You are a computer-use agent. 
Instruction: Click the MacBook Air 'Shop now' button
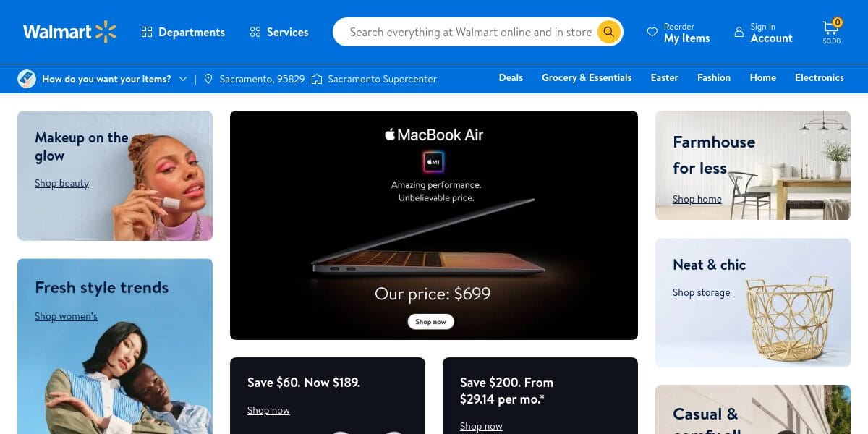(x=431, y=322)
